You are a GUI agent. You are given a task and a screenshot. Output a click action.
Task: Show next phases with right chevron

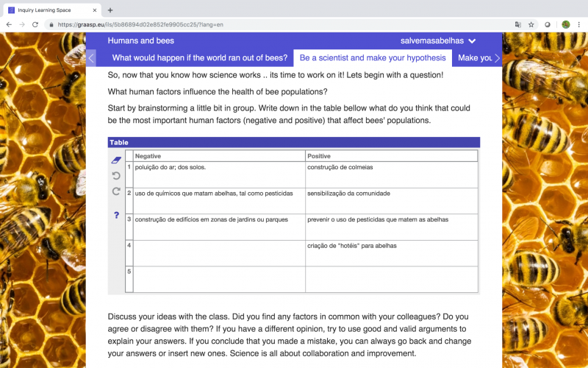pos(498,58)
